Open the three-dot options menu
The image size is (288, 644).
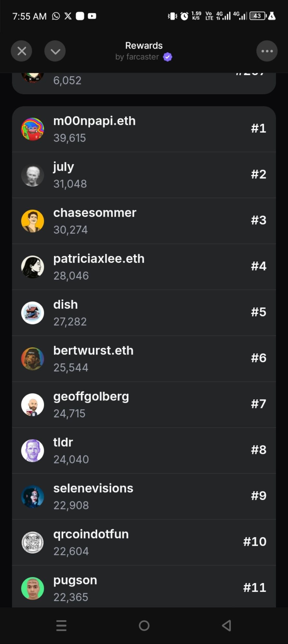point(267,51)
